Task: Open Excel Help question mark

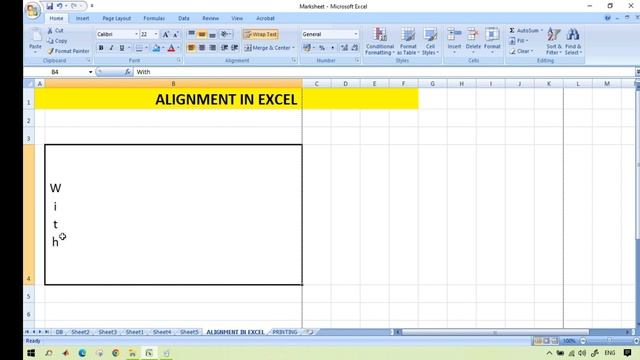Action: (x=608, y=18)
